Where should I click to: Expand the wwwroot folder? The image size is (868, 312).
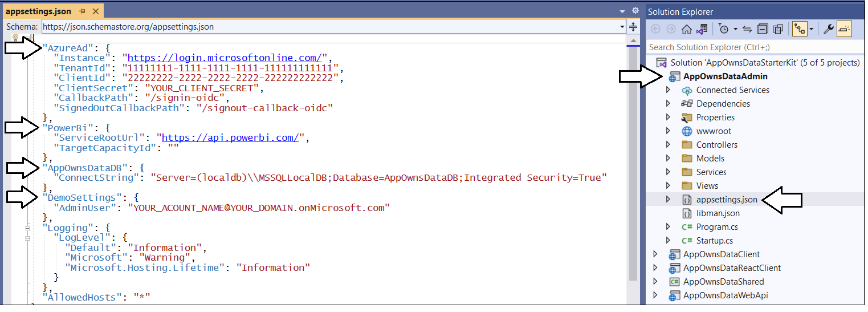pyautogui.click(x=669, y=131)
